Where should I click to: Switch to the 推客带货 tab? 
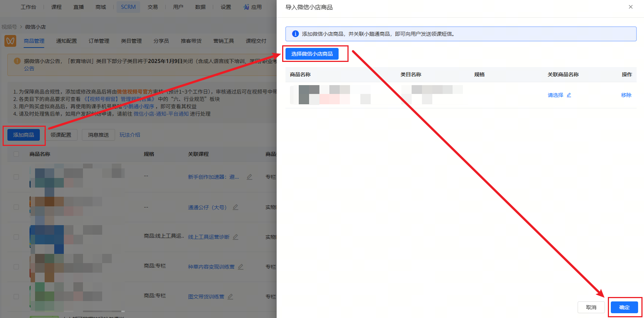point(191,41)
